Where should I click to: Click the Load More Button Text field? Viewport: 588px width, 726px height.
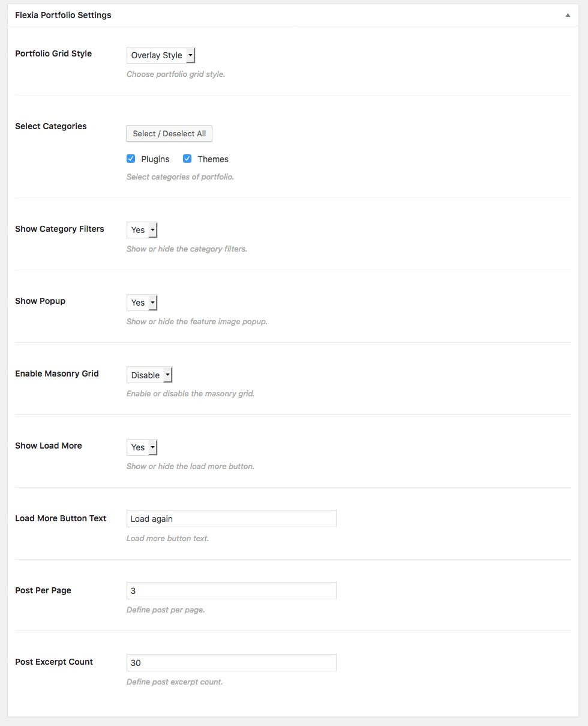232,519
